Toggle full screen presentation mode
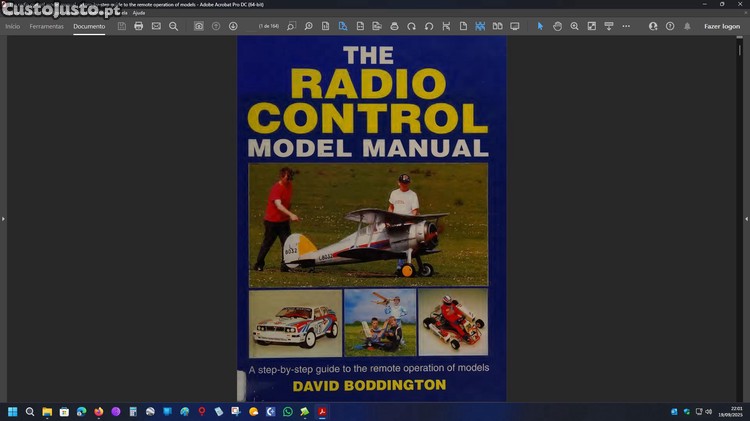This screenshot has width=750, height=421. coord(514,26)
